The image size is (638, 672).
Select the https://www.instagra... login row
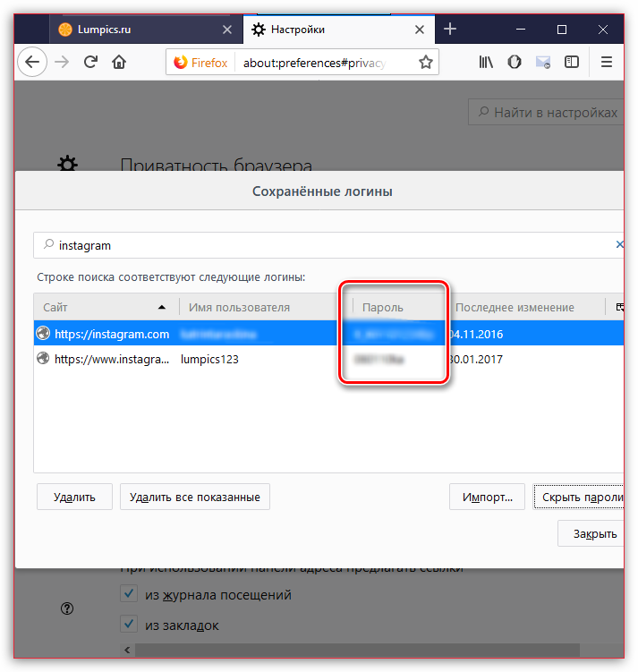pos(328,359)
